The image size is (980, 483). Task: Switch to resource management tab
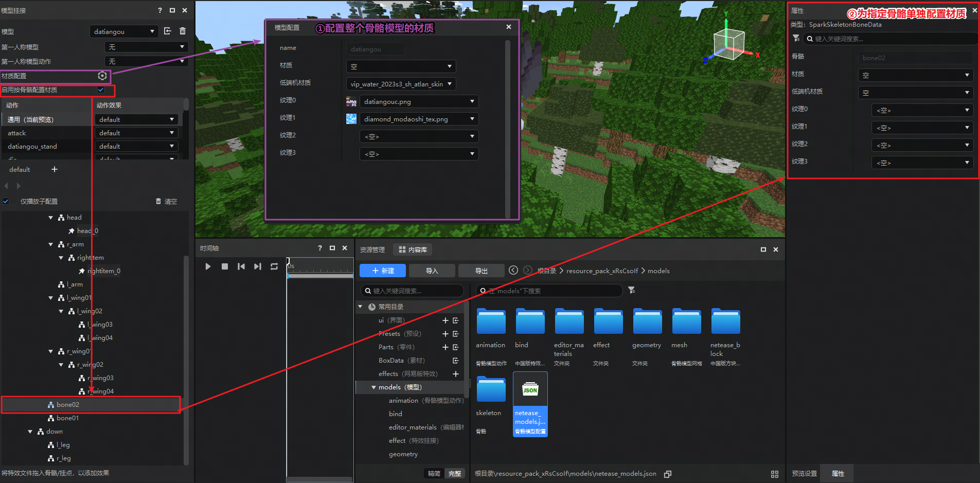[372, 250]
